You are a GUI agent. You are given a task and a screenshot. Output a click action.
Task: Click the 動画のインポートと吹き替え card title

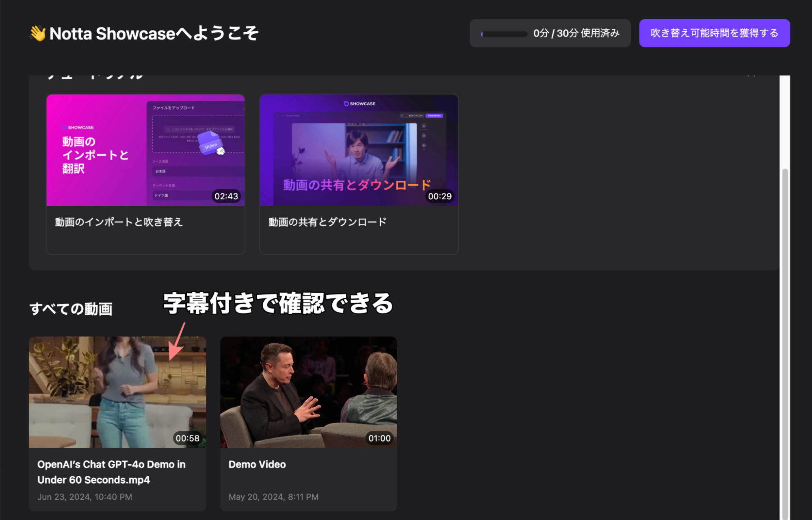coord(119,222)
